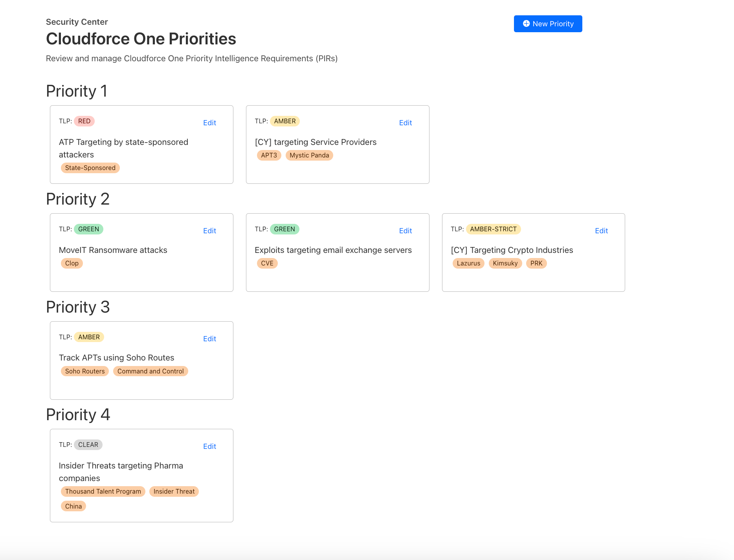Select the PRK tag
734x560 pixels.
coord(536,263)
